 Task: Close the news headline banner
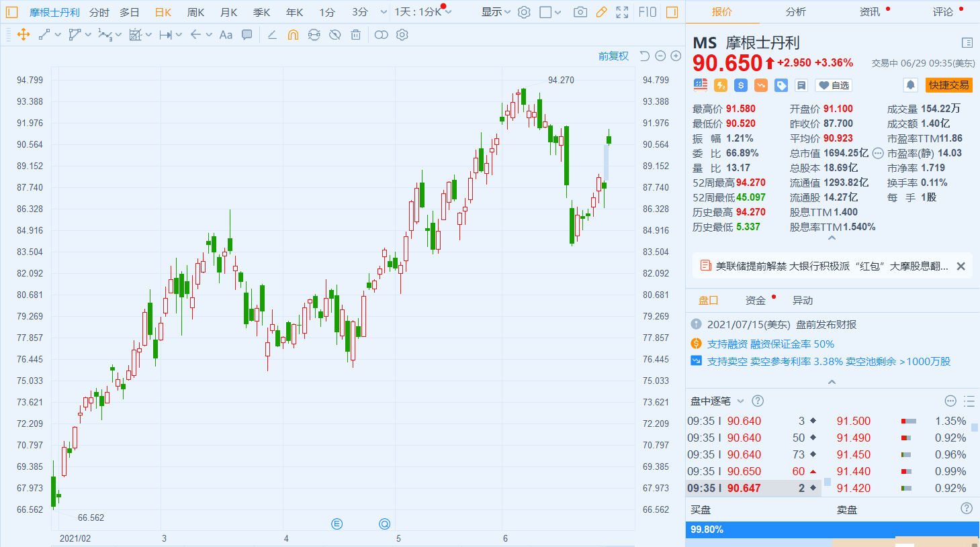(961, 266)
